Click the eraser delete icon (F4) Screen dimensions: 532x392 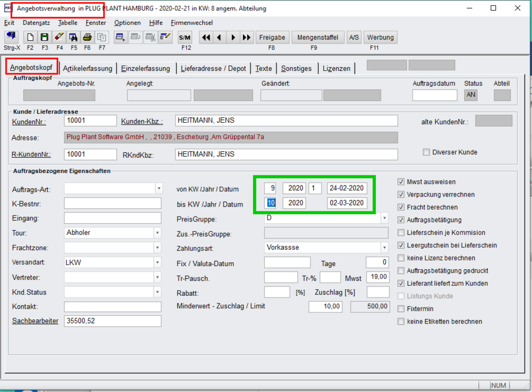tap(59, 37)
